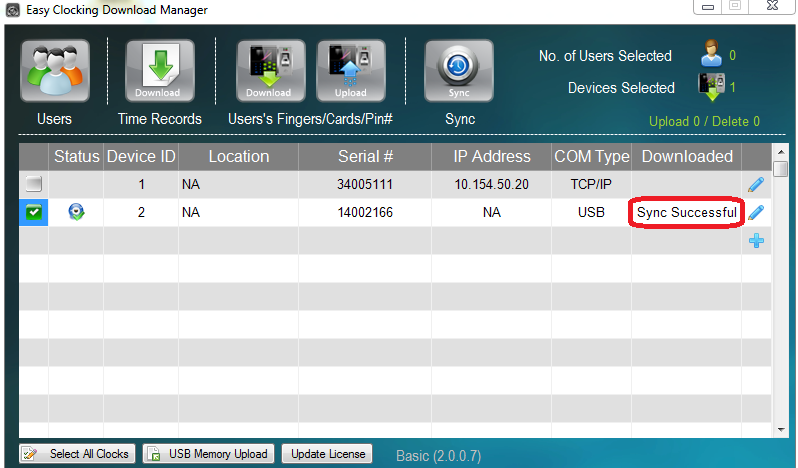
Task: Click the USB COM type cell
Action: 591,212
